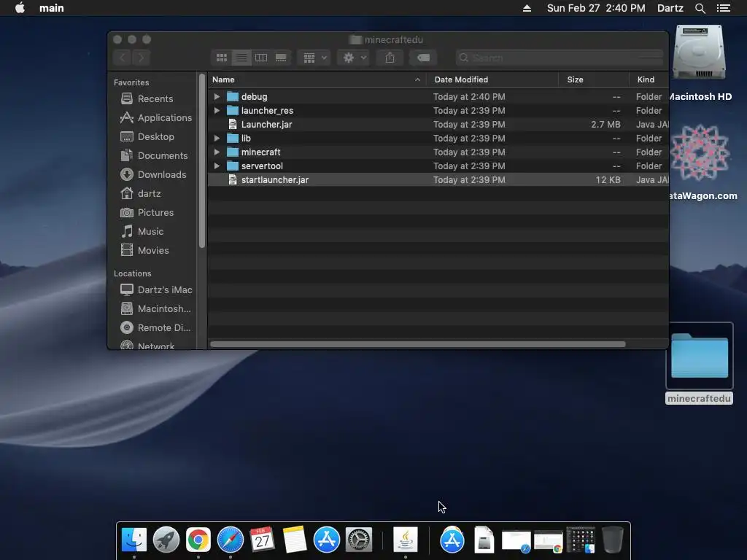Image resolution: width=747 pixels, height=560 pixels.
Task: Switch Finder to icon view
Action: pos(222,58)
